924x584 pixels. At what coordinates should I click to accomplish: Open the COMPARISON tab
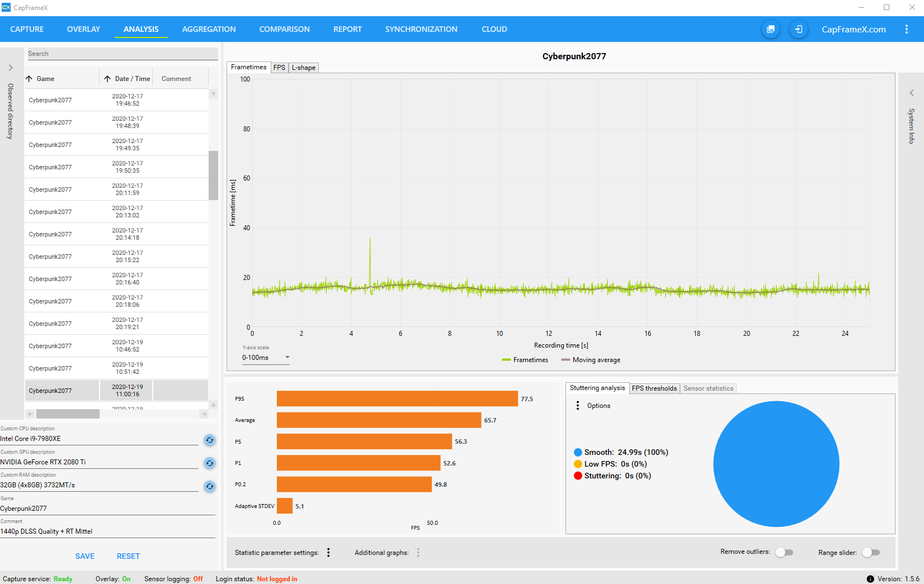point(284,29)
